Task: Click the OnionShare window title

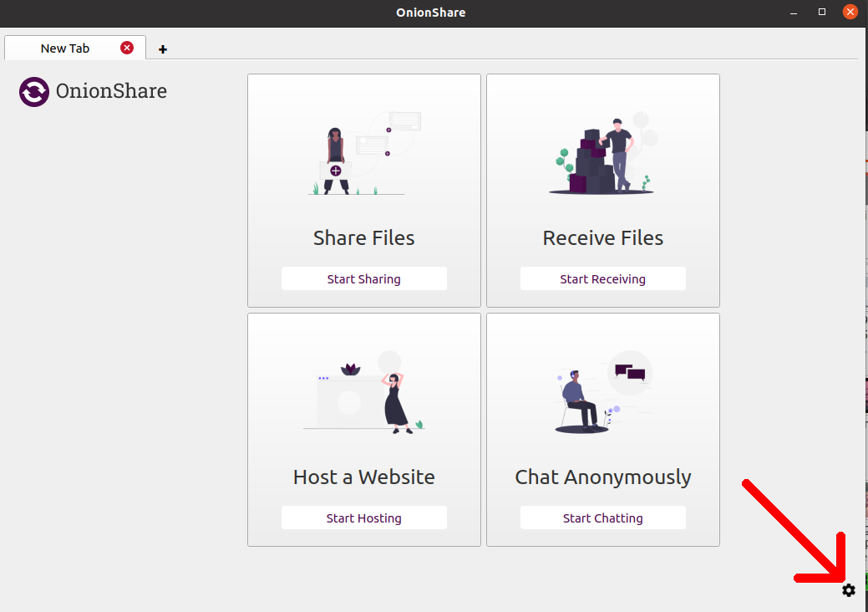Action: point(431,13)
